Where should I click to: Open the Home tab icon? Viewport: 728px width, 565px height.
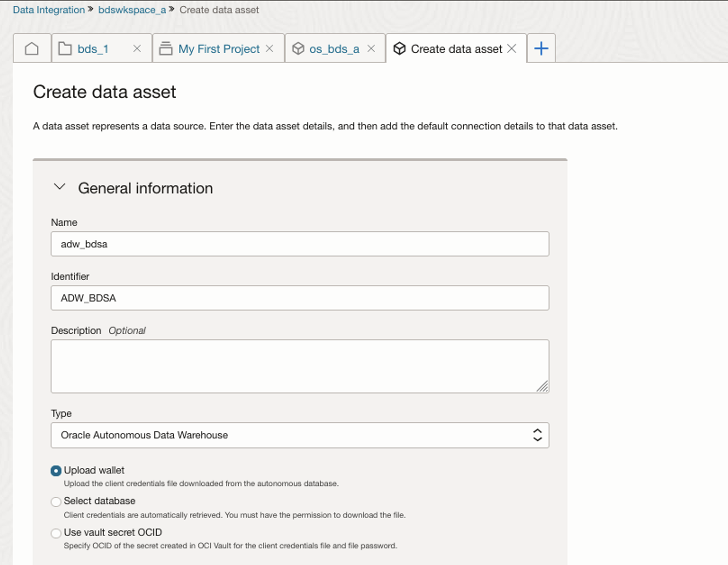coord(32,49)
